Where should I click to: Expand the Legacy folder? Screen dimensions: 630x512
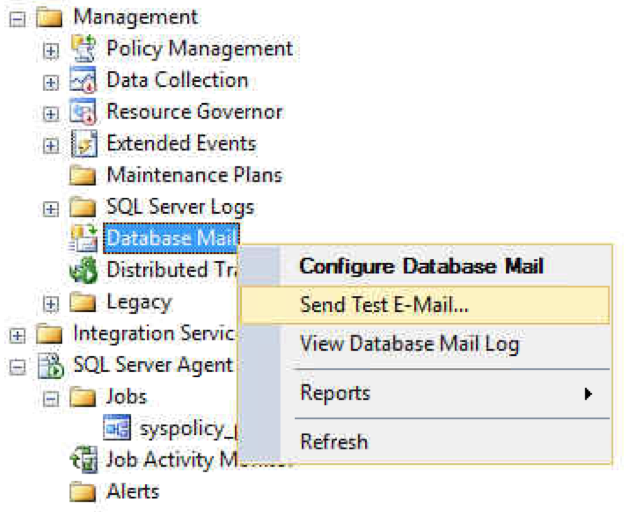pos(51,304)
